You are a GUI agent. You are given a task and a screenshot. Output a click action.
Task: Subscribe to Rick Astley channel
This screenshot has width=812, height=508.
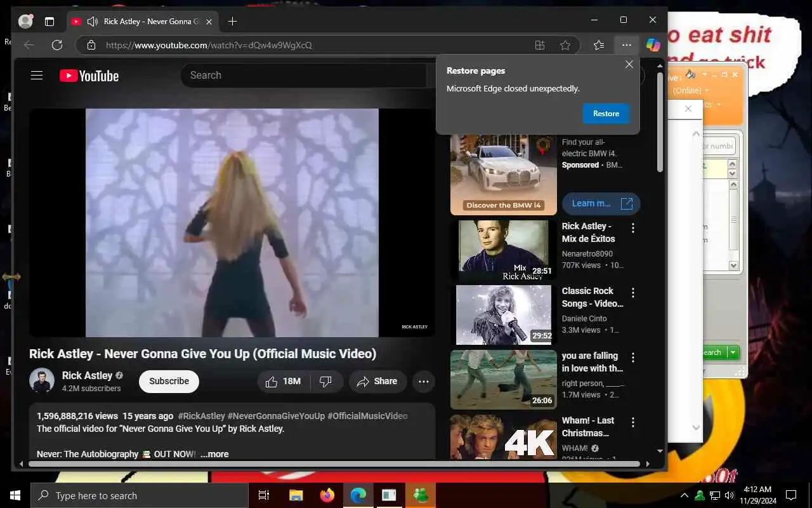pos(169,381)
